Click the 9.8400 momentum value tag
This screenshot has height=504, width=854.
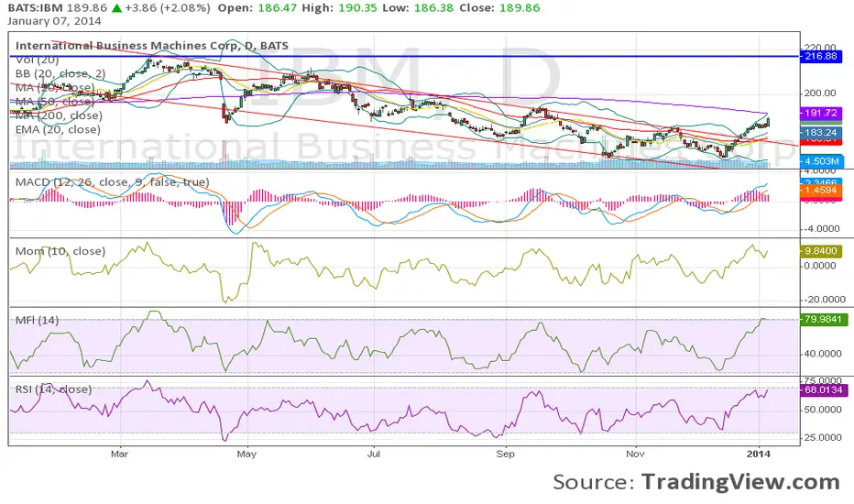[x=820, y=251]
